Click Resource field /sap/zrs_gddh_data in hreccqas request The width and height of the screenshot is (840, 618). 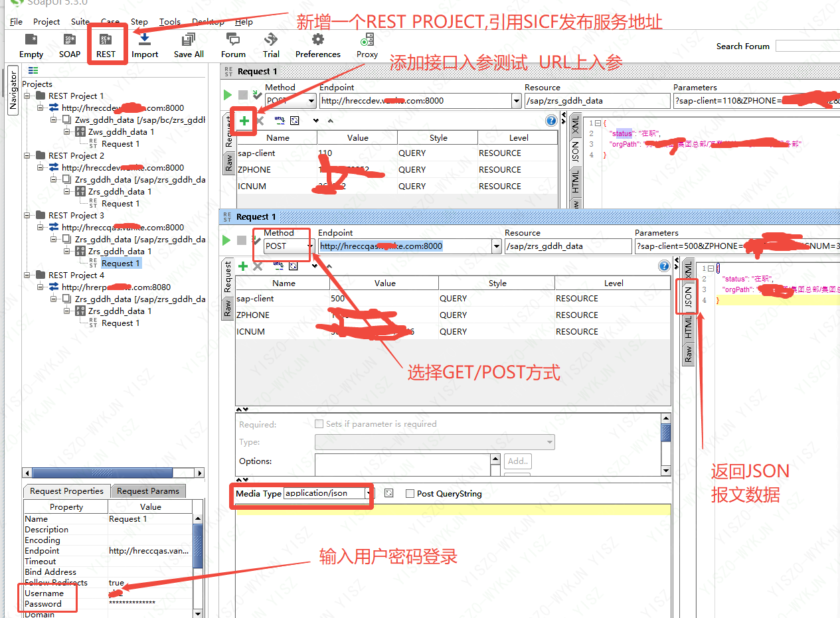click(568, 246)
